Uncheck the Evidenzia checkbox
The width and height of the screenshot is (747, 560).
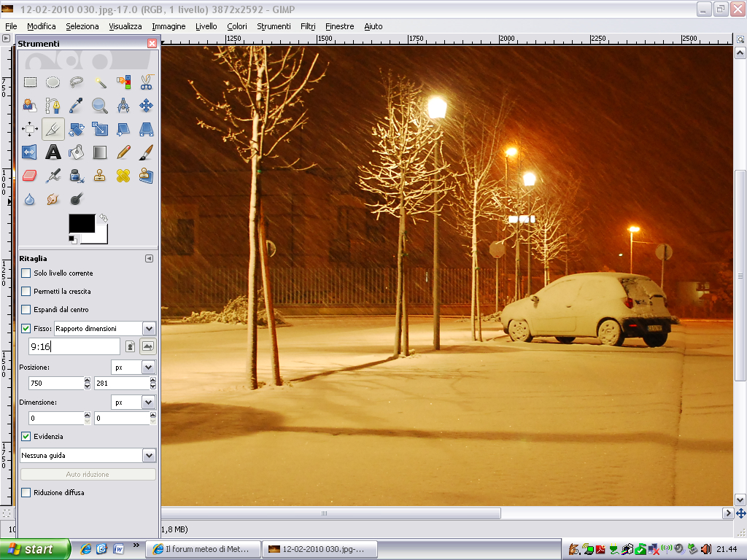tap(26, 437)
